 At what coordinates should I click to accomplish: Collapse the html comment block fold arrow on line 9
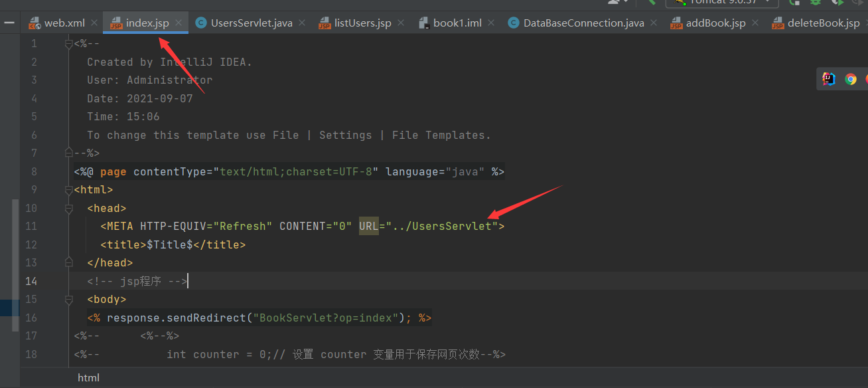point(68,190)
